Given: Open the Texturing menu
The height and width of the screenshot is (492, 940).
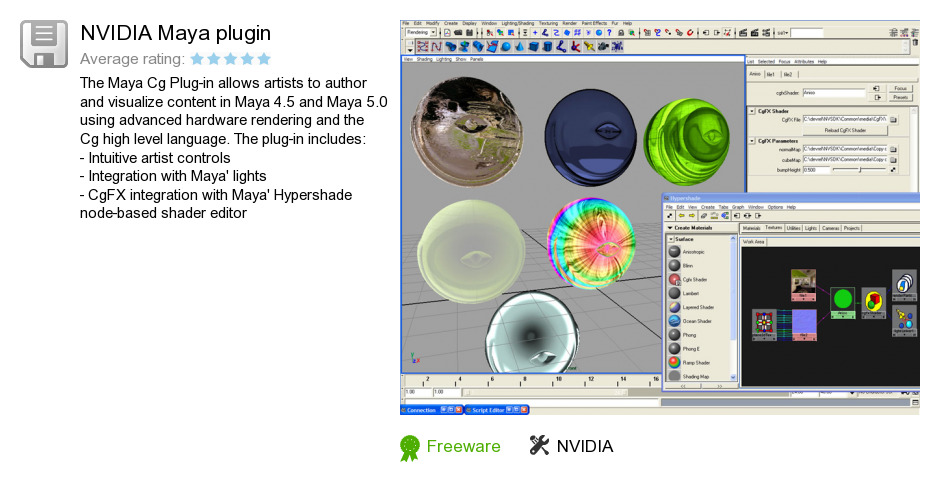Looking at the screenshot, I should (x=548, y=23).
